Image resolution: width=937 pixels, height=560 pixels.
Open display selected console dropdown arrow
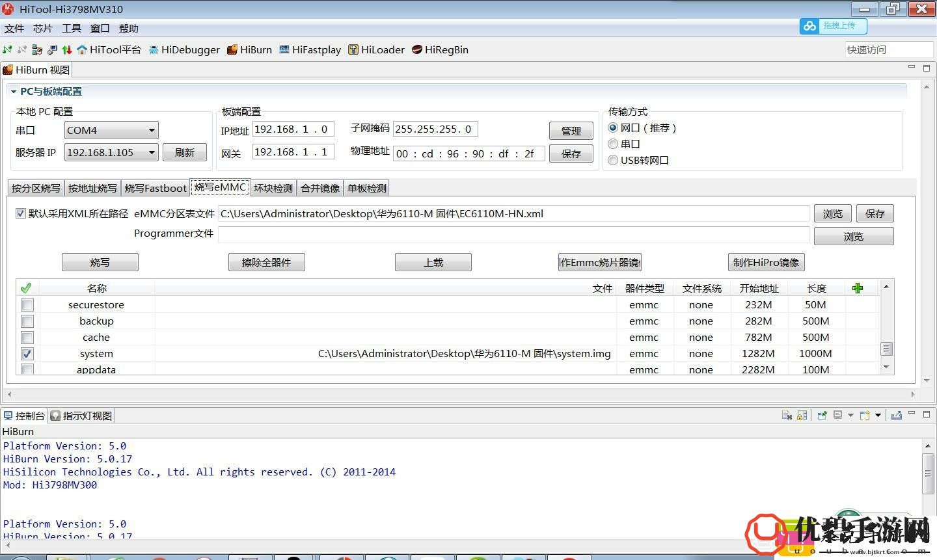pyautogui.click(x=850, y=415)
